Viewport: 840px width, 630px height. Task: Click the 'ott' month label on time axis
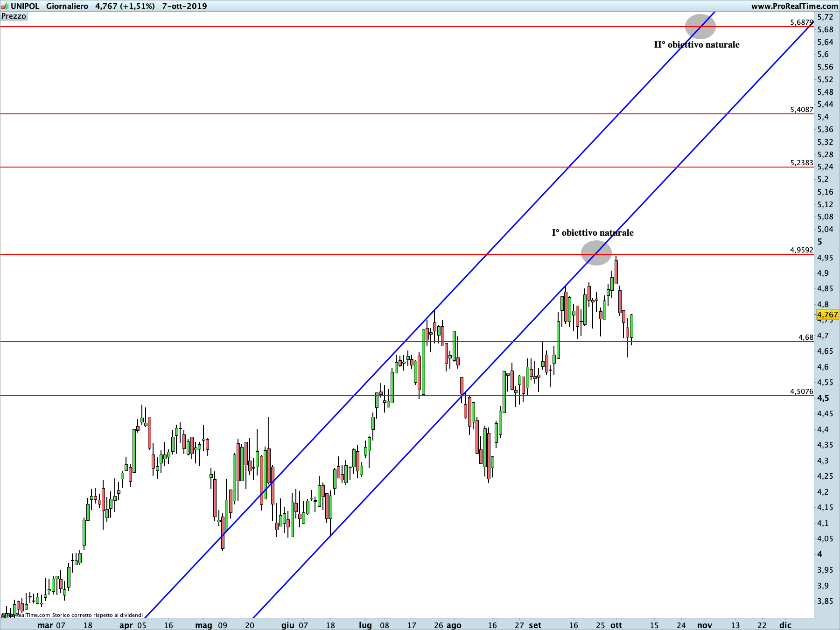616,625
